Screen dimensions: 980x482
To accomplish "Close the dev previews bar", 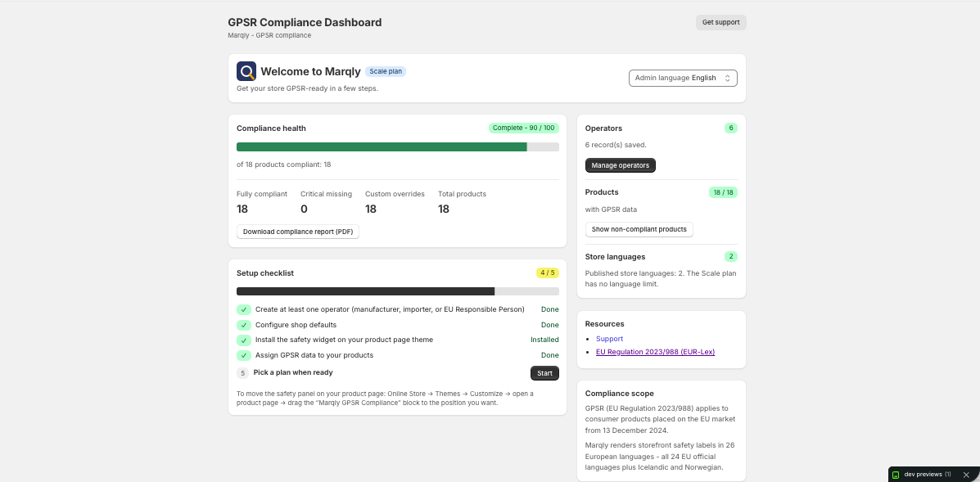I will 966,475.
